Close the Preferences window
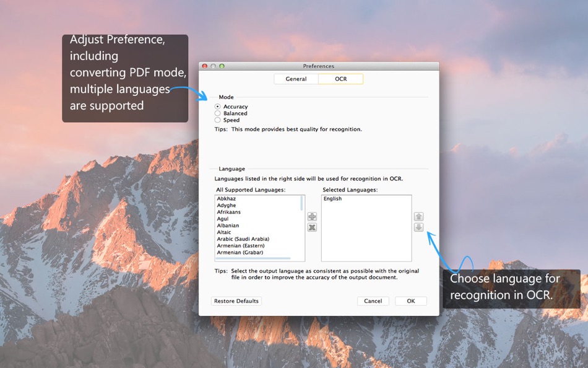 point(205,66)
